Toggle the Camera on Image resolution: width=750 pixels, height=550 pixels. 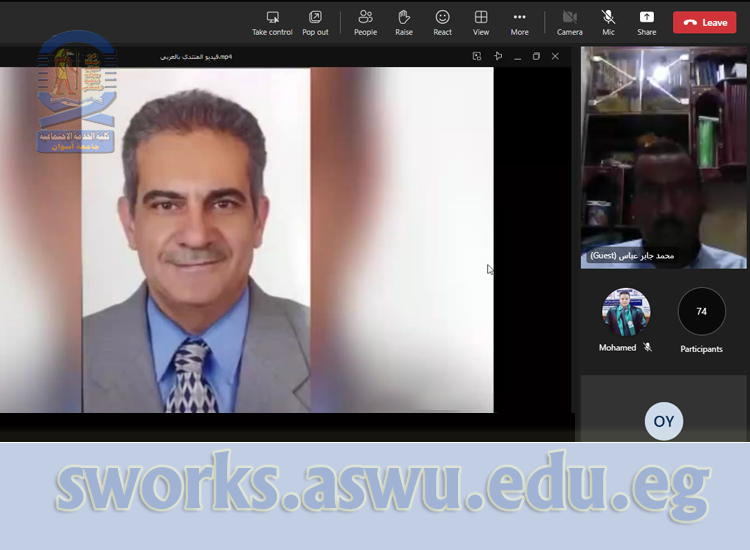pyautogui.click(x=569, y=22)
